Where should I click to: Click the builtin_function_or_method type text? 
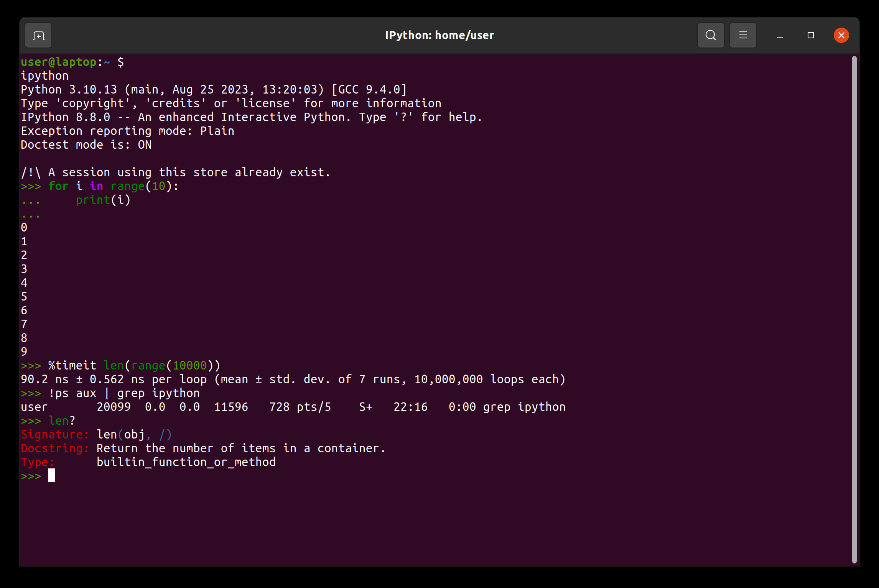pyautogui.click(x=186, y=462)
